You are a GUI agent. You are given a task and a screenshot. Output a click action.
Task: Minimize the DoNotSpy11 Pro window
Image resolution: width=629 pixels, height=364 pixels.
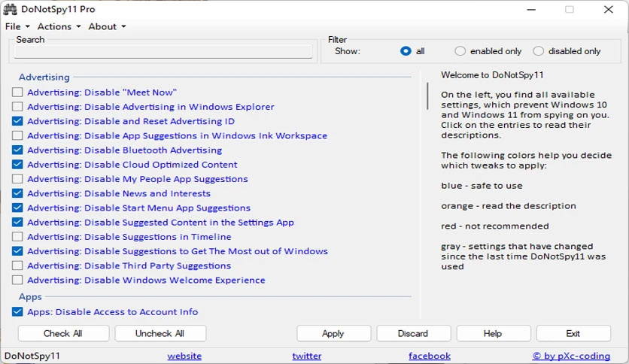[x=531, y=9]
